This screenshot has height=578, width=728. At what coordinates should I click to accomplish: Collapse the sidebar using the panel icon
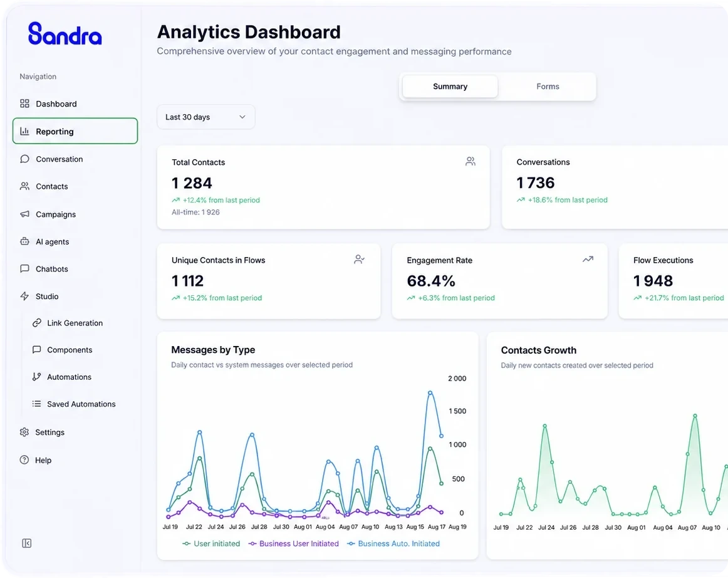27,543
